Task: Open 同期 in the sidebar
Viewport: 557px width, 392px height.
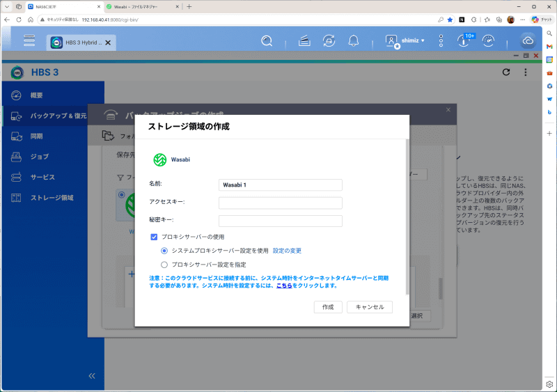Action: coord(45,136)
